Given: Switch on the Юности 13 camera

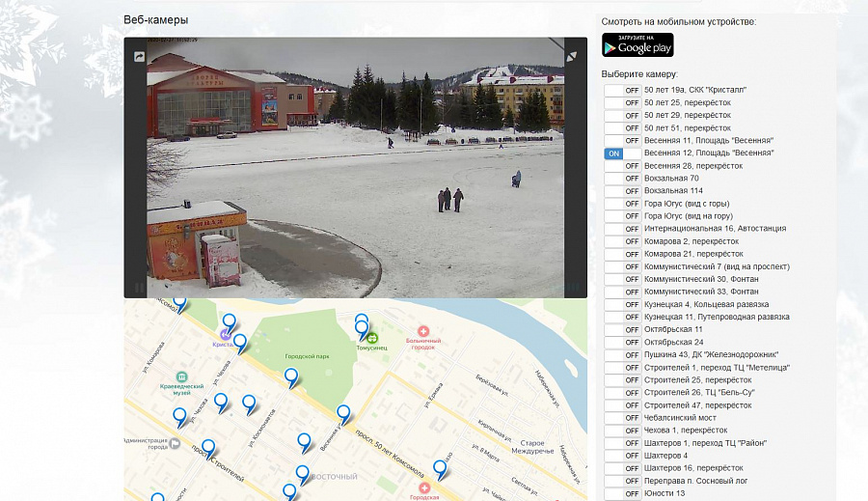Looking at the screenshot, I should [623, 493].
